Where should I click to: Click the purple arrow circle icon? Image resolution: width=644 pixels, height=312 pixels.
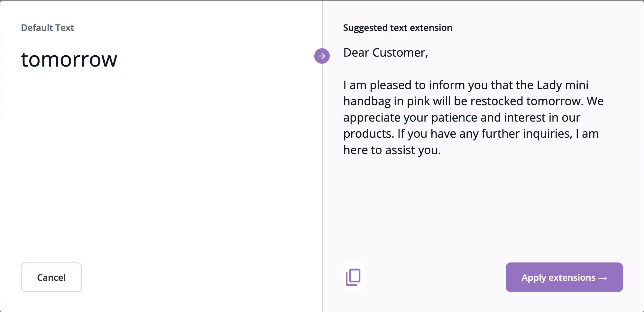click(x=322, y=56)
